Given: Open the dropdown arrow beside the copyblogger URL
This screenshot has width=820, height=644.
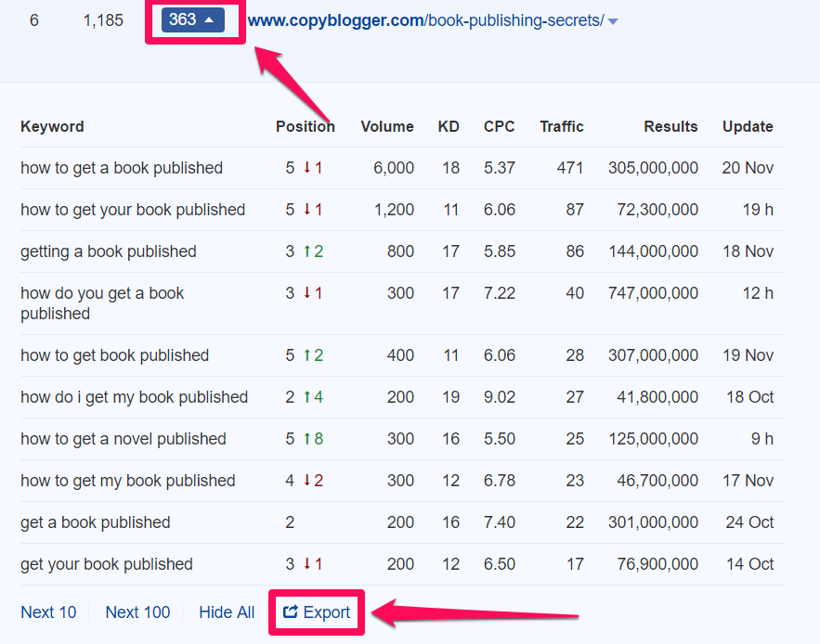Looking at the screenshot, I should (612, 21).
